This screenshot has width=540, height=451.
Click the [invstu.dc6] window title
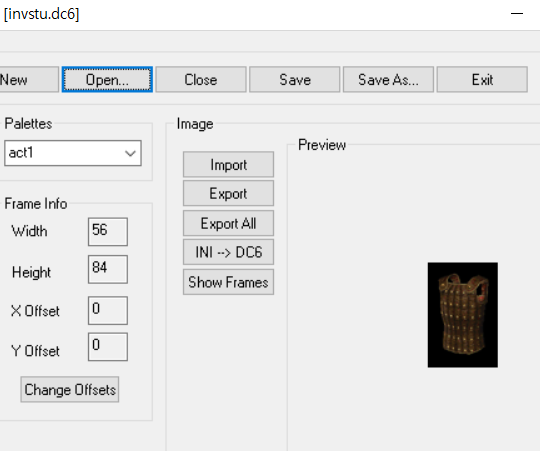(41, 14)
